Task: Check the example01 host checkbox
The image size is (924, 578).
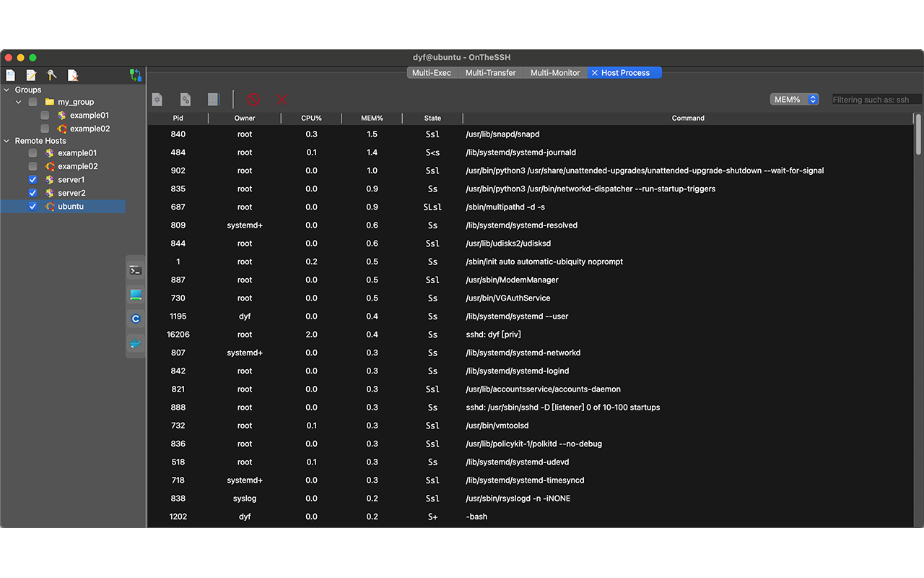Action: [x=32, y=152]
